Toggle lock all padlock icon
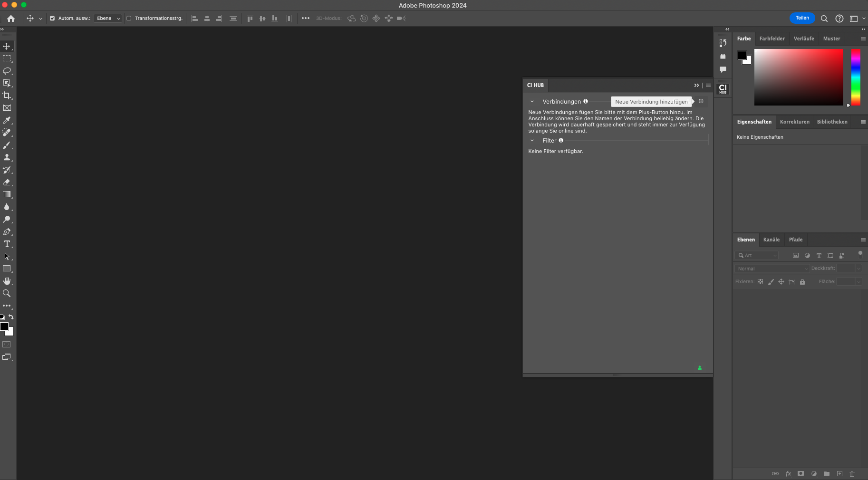The image size is (868, 480). [x=802, y=282]
